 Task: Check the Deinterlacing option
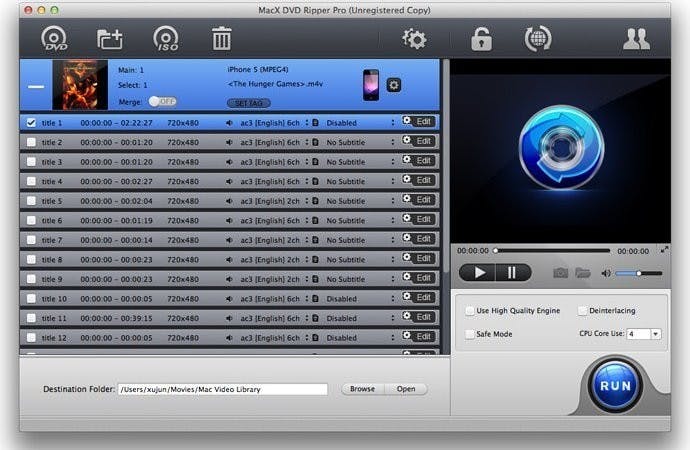582,311
